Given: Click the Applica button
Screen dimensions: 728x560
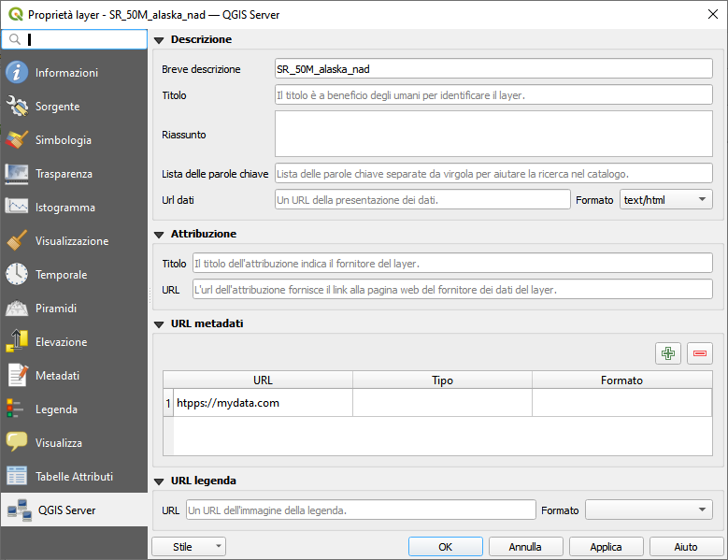Looking at the screenshot, I should [606, 547].
